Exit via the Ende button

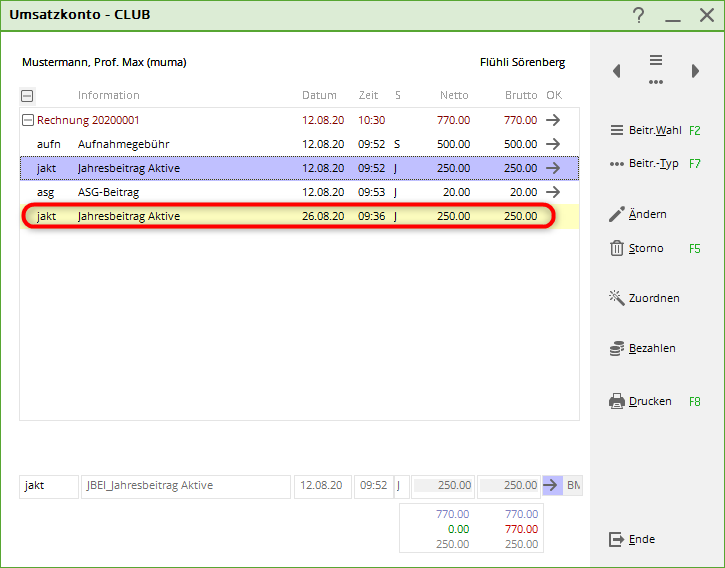coord(632,539)
